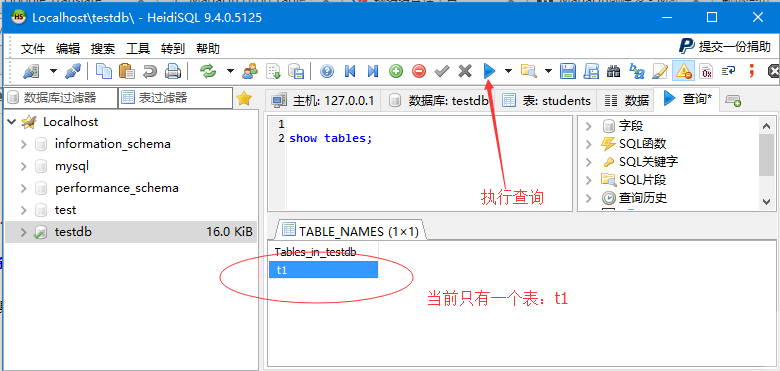The width and height of the screenshot is (780, 371).
Task: Switch to the 表: students tab
Action: tap(546, 100)
